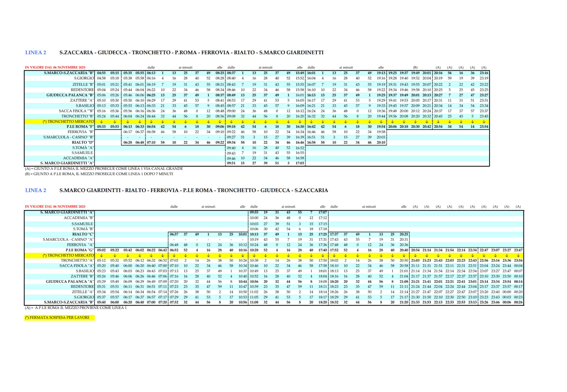The width and height of the screenshot is (567, 392).
Task: Click the note IL MEZZO PROVIENE COME LINEA 1
Action: click(76, 308)
